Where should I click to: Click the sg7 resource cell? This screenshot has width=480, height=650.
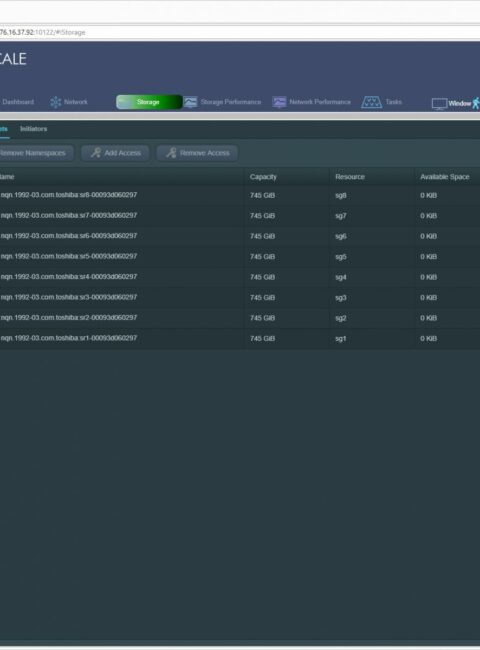(341, 216)
